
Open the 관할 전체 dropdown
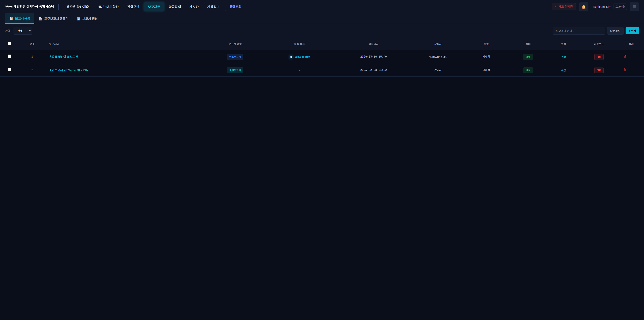[x=22, y=31]
